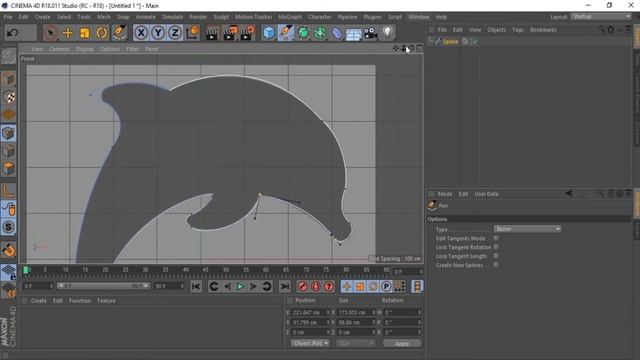Click the green playhead at frame 0
The image size is (640, 360).
26,270
